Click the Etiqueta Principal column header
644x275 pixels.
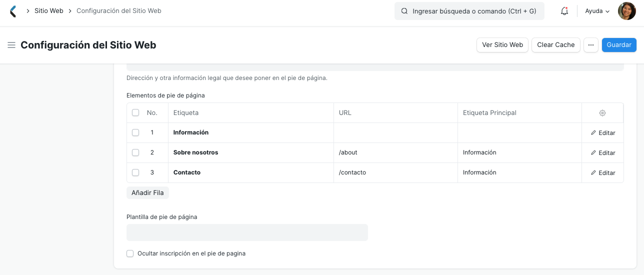[x=519, y=112]
